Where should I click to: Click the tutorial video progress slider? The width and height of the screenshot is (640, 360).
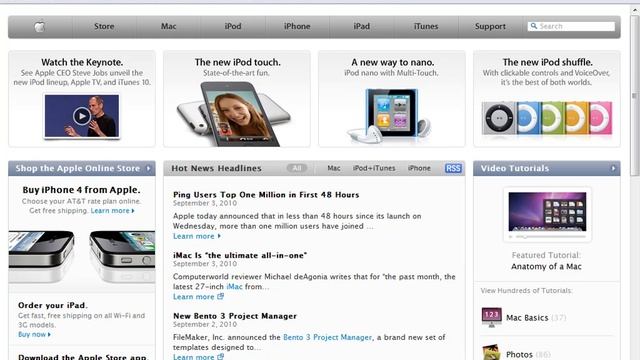click(547, 236)
